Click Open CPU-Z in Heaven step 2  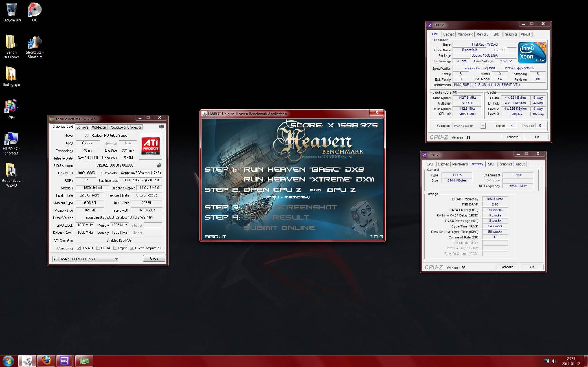pos(273,190)
